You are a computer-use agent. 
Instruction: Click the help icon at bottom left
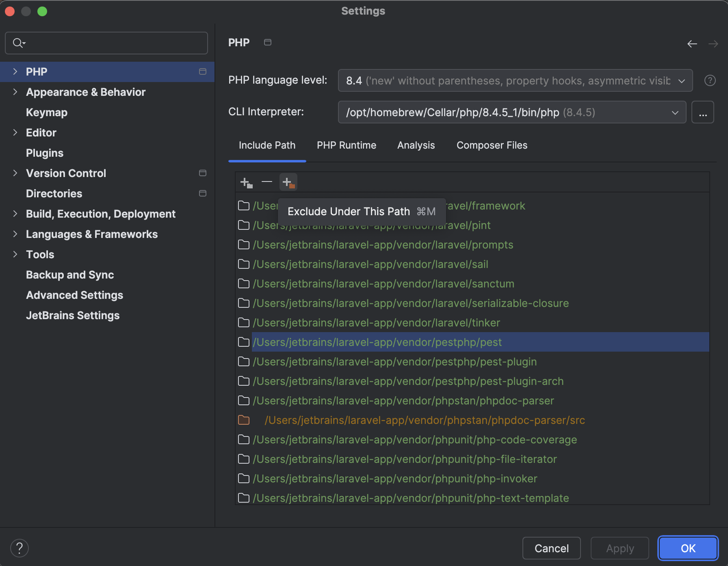coord(19,548)
